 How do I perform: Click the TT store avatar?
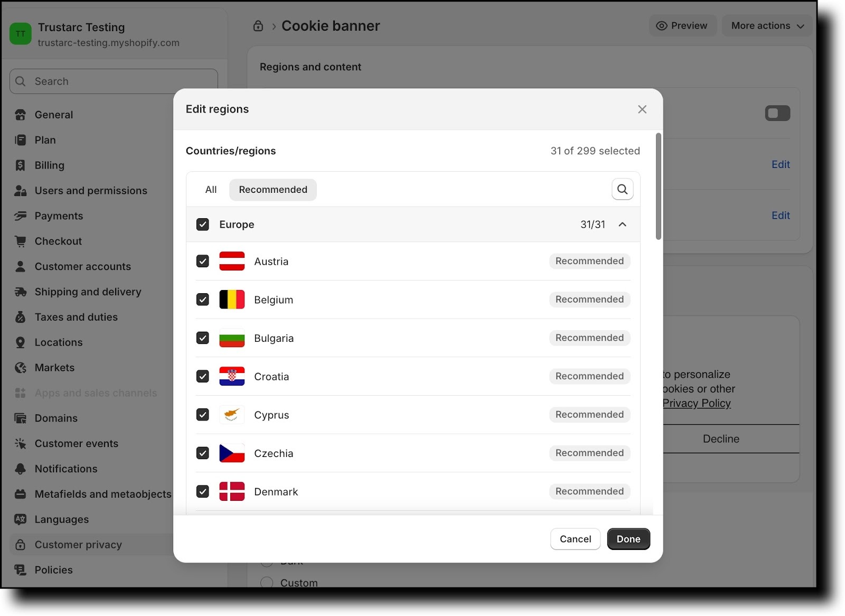coord(21,34)
